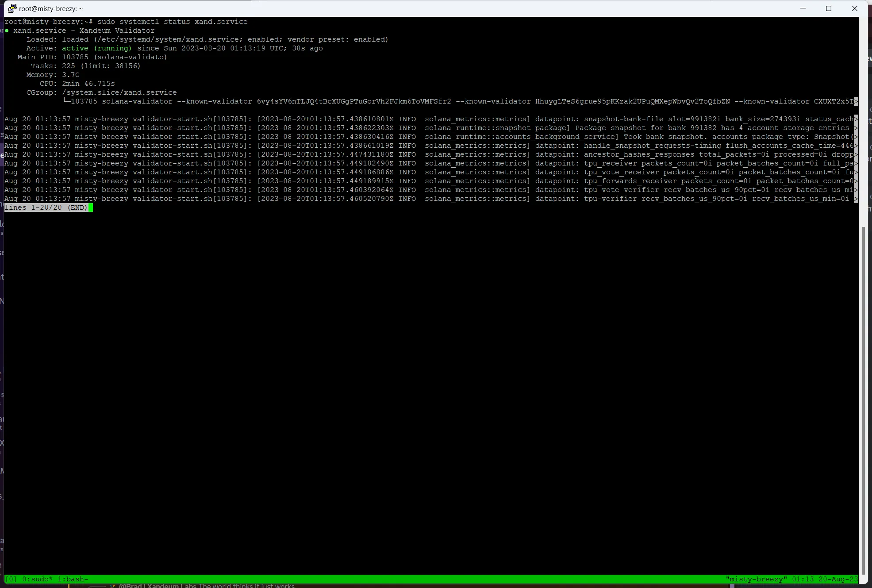Click "@Brad | Xandeum Labs" in the background window
The width and height of the screenshot is (872, 588).
coord(157,586)
